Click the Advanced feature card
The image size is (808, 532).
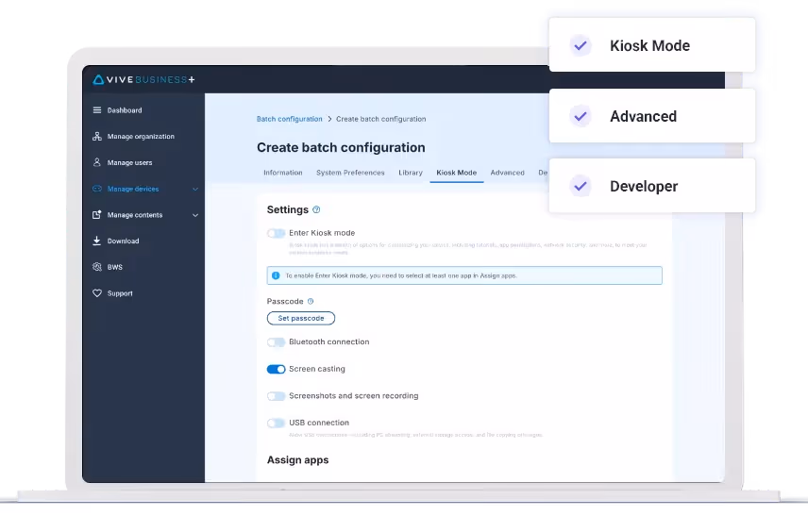652,116
